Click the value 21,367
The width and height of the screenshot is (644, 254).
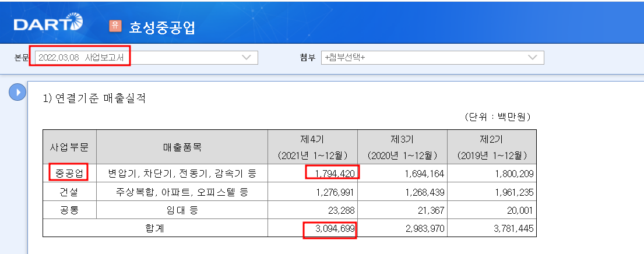tap(431, 210)
